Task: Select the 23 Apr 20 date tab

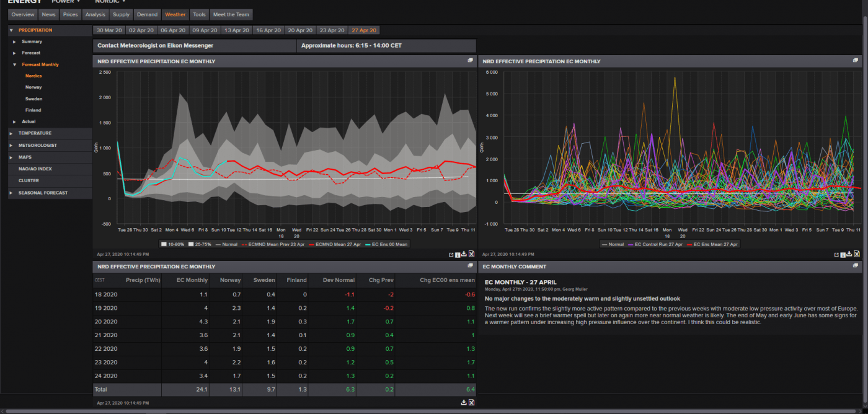Action: pyautogui.click(x=332, y=30)
